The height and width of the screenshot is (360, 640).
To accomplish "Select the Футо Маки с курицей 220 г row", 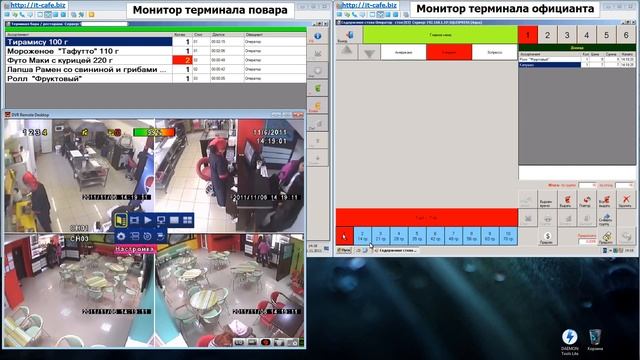I will click(156, 60).
